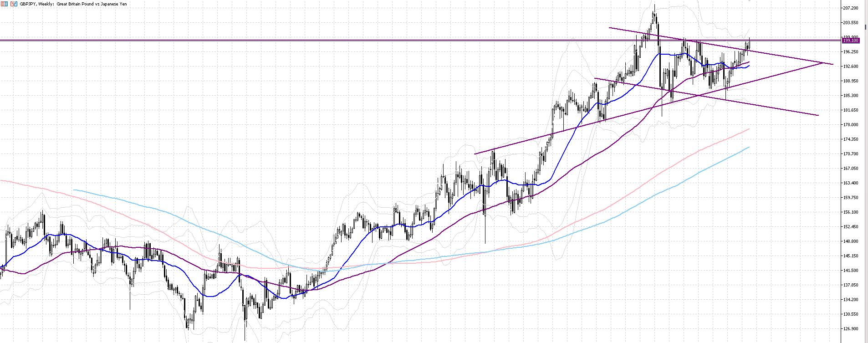868x343 pixels.
Task: Click the 126.900 price axis label
Action: (x=851, y=329)
